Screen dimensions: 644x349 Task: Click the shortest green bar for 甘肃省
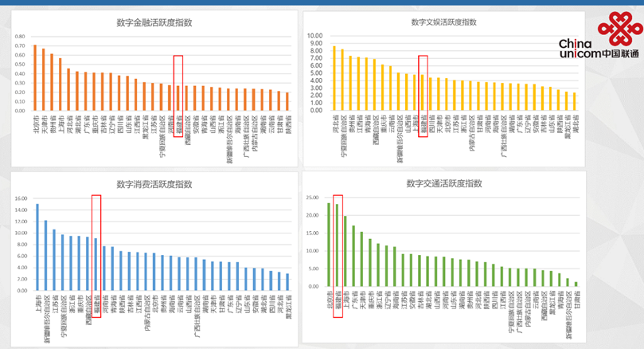click(576, 284)
